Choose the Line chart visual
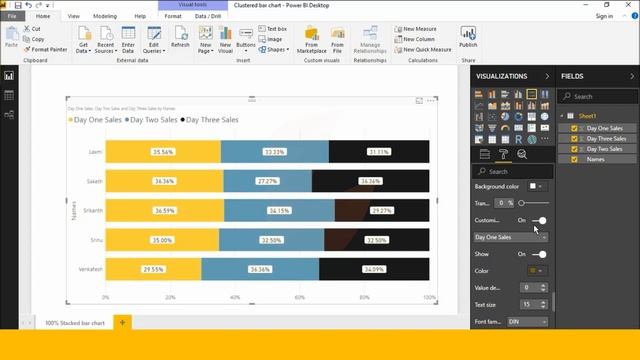The height and width of the screenshot is (360, 640). pos(479,106)
